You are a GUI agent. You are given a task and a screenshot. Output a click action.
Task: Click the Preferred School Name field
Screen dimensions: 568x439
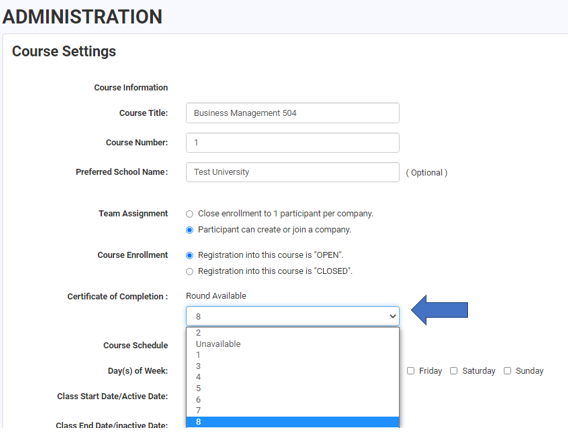tap(293, 172)
